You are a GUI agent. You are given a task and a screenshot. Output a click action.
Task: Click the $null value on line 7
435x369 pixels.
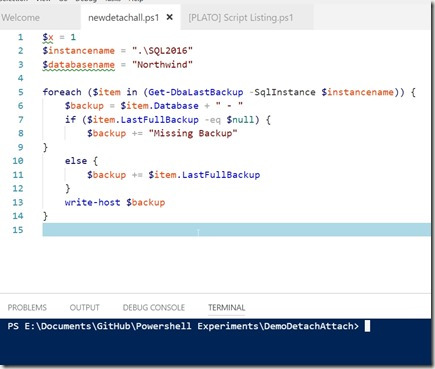pyautogui.click(x=240, y=120)
